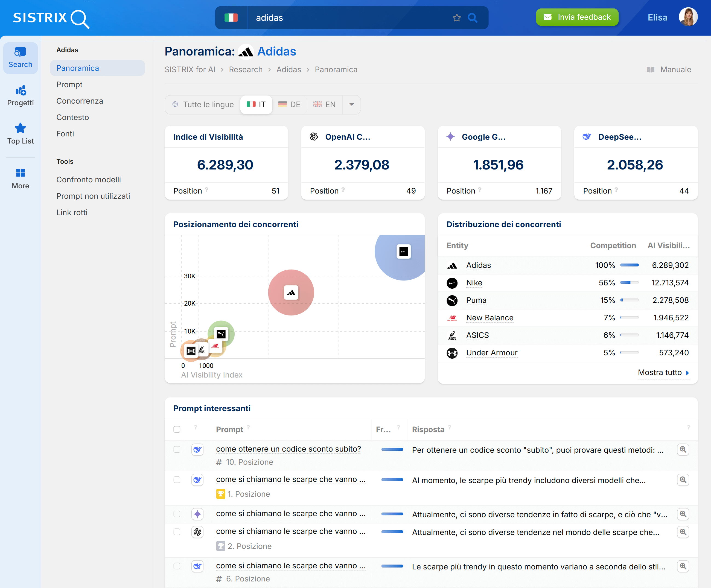711x588 pixels.
Task: Check the select-all checkbox in prompt table header
Action: [177, 429]
